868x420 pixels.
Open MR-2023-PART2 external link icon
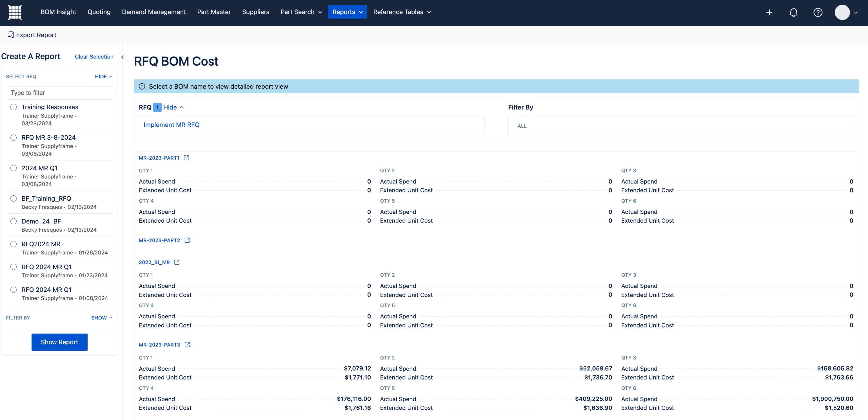(x=187, y=240)
